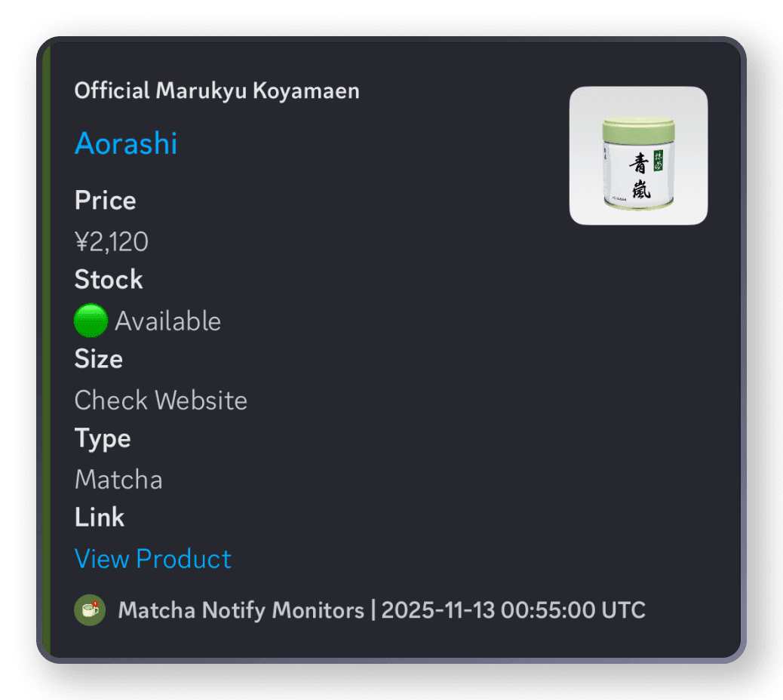The height and width of the screenshot is (700, 783).
Task: Click the View Product hyperlink
Action: tap(153, 559)
